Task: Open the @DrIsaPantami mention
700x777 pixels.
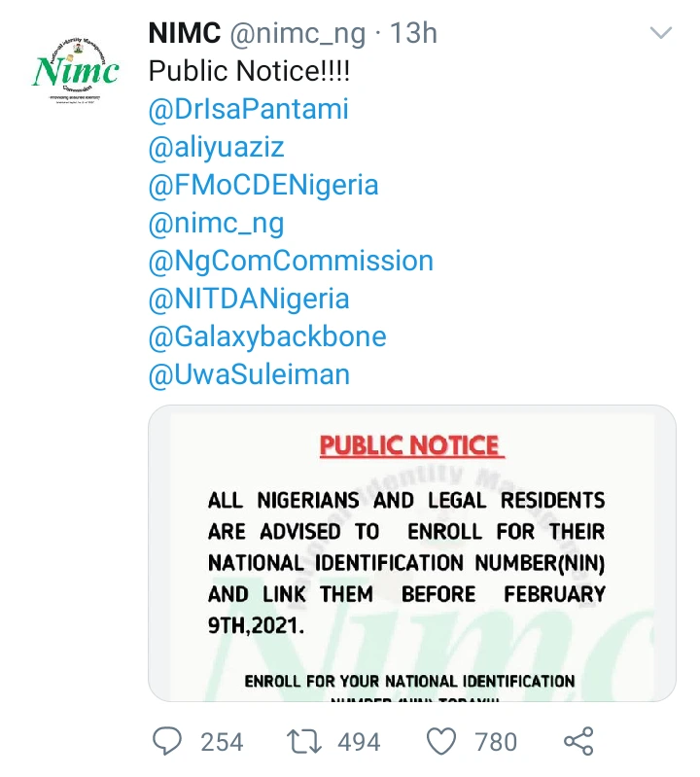Action: click(x=248, y=109)
